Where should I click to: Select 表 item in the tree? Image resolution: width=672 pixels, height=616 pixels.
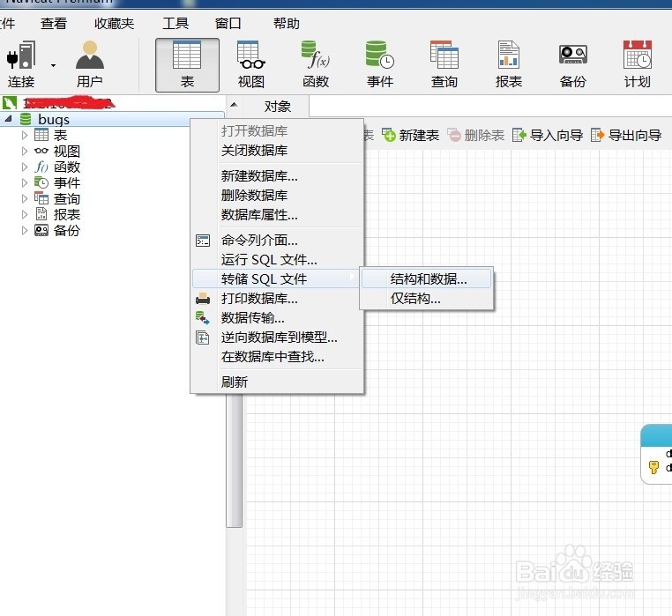60,136
